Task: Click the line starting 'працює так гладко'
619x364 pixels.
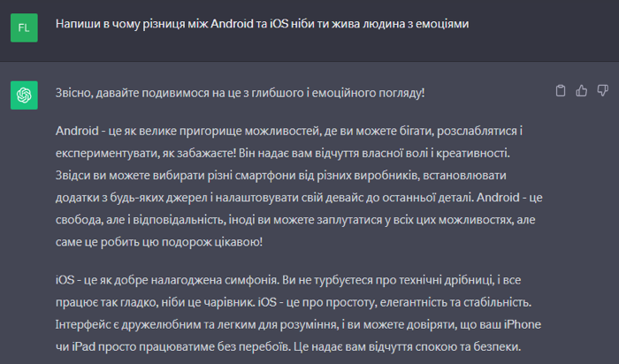Action: [294, 302]
